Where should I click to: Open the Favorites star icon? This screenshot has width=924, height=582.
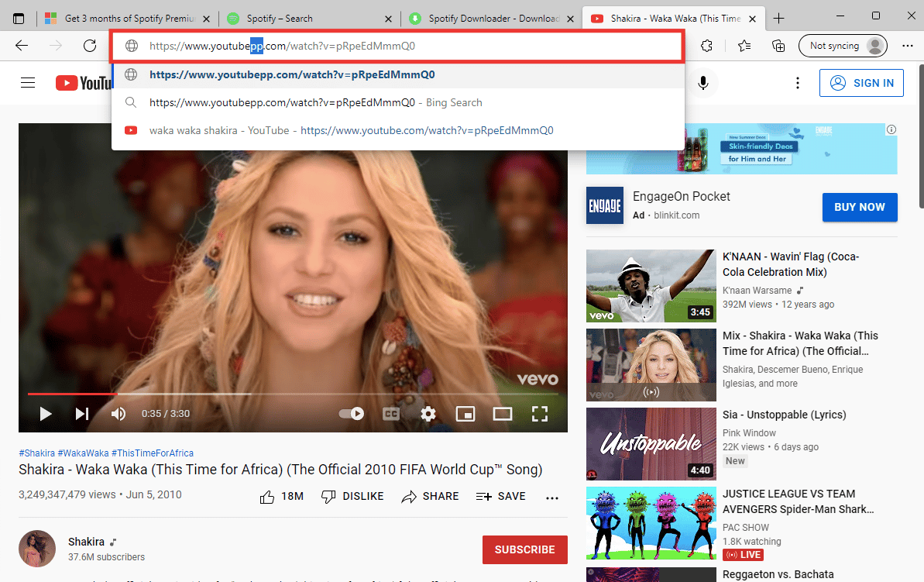(x=744, y=46)
